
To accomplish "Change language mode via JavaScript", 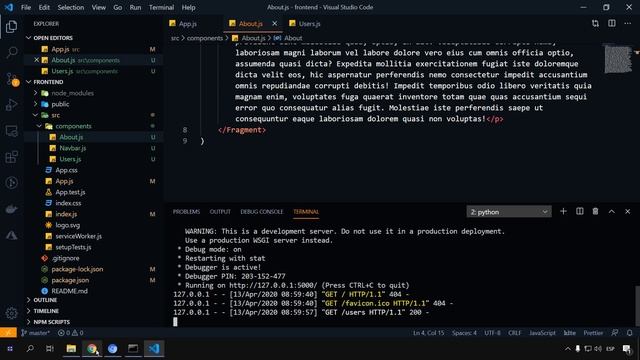I will tap(542, 333).
